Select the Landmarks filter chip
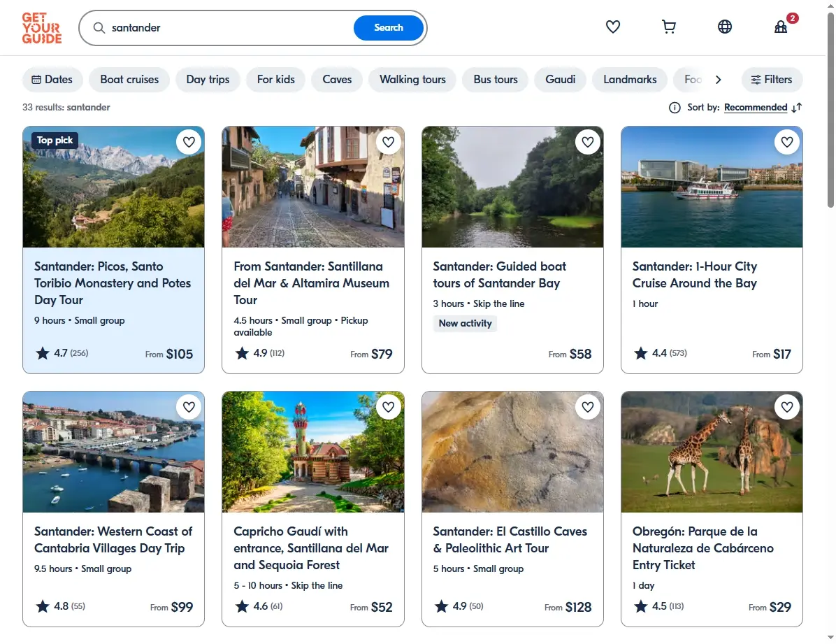This screenshot has height=644, width=836. 630,80
